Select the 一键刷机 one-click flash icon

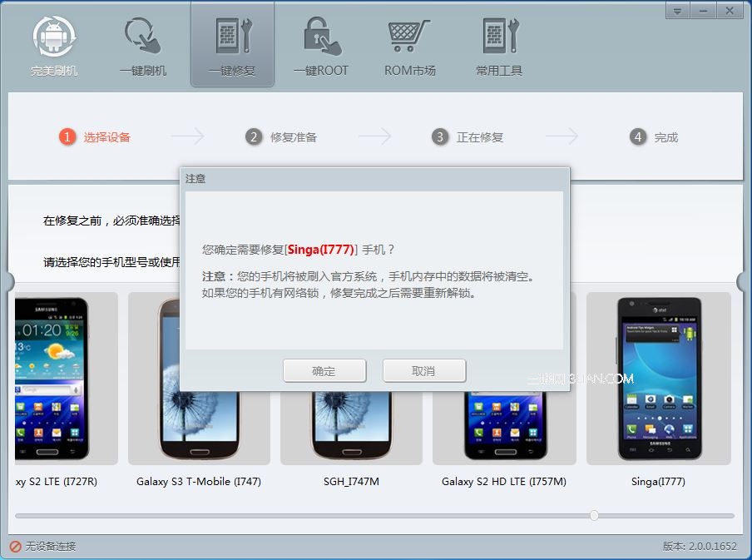pyautogui.click(x=143, y=36)
